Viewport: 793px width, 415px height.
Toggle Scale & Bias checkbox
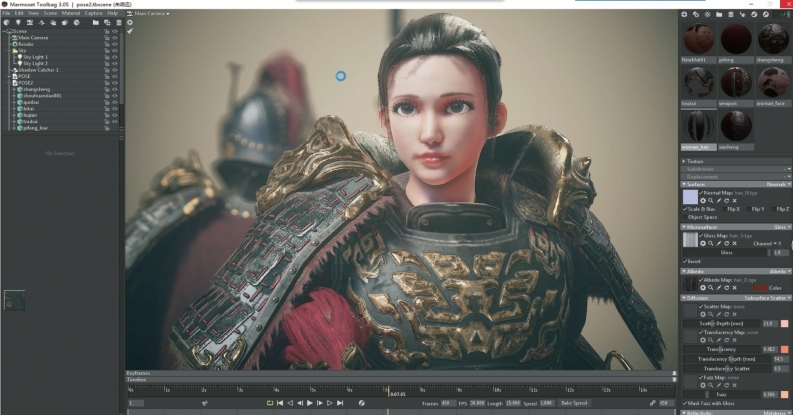pos(686,209)
